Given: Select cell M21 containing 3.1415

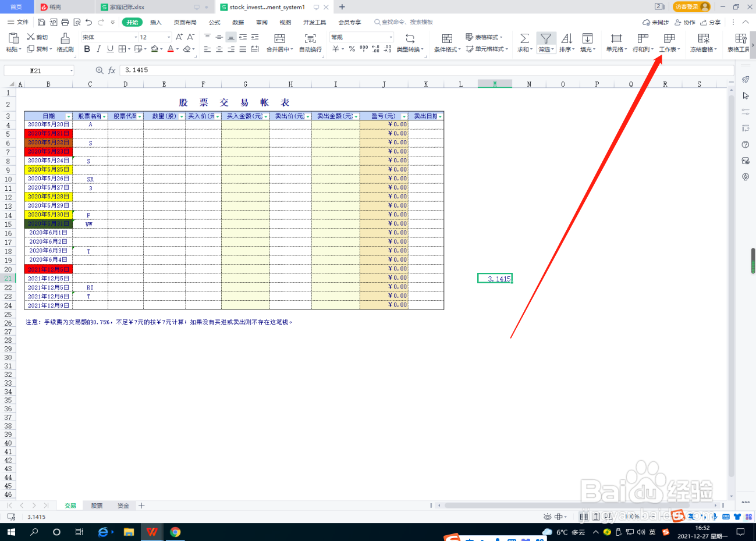Looking at the screenshot, I should click(x=495, y=279).
